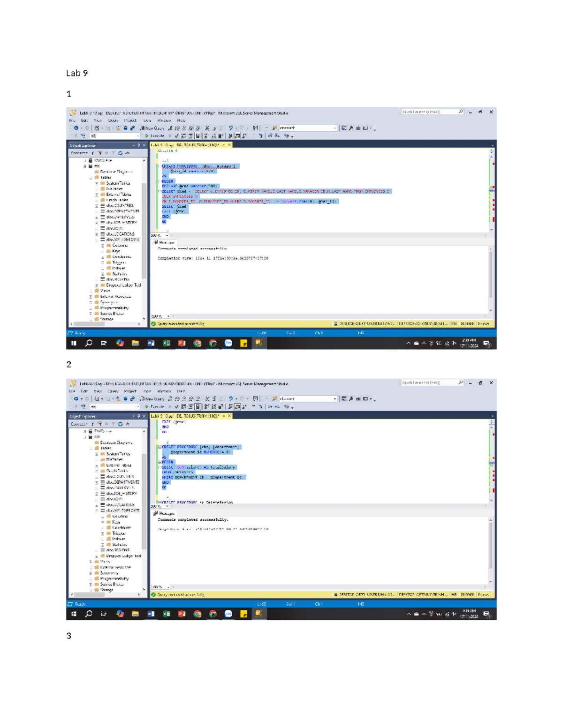Screen dimensions: 563x728
Task: Click the 100% zoom level control
Action: (156, 234)
